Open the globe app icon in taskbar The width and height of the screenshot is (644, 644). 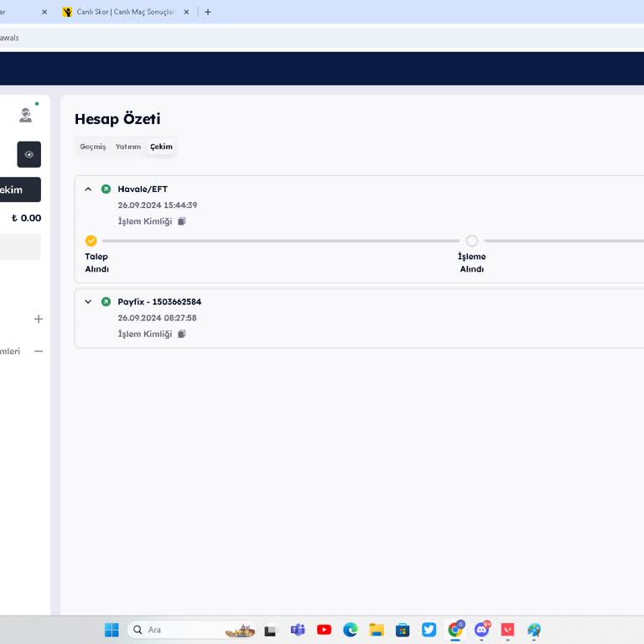tap(534, 630)
